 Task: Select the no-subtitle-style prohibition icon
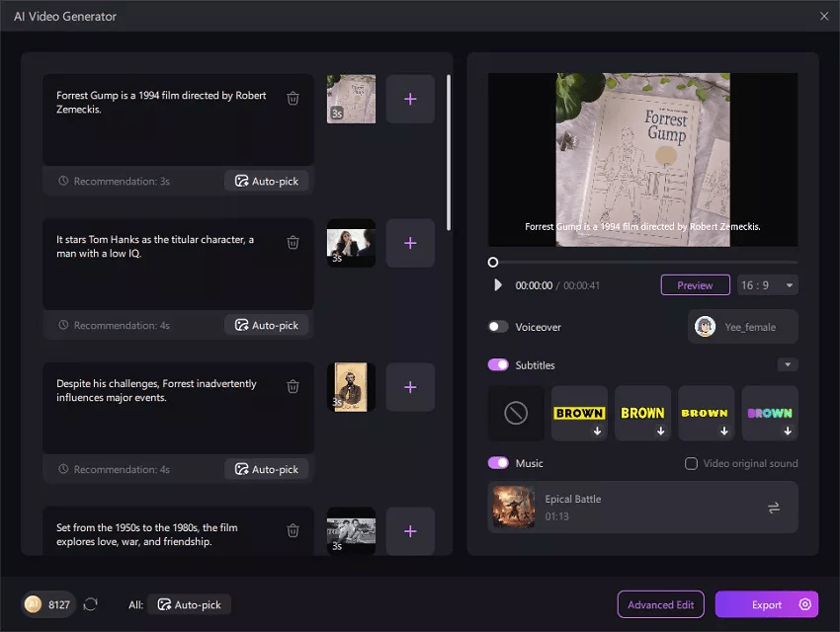coord(514,413)
